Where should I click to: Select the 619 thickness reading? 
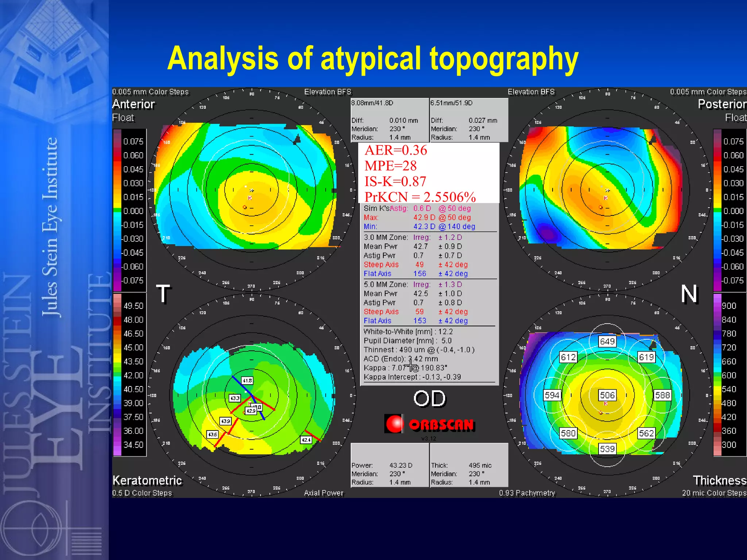pos(646,357)
